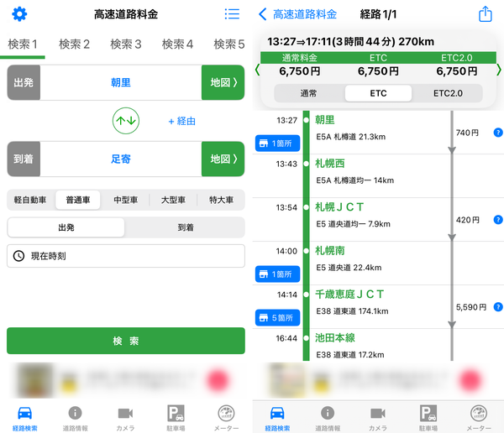Open the 道路情報 tab in left bottom bar
504x433 pixels.
[x=75, y=418]
